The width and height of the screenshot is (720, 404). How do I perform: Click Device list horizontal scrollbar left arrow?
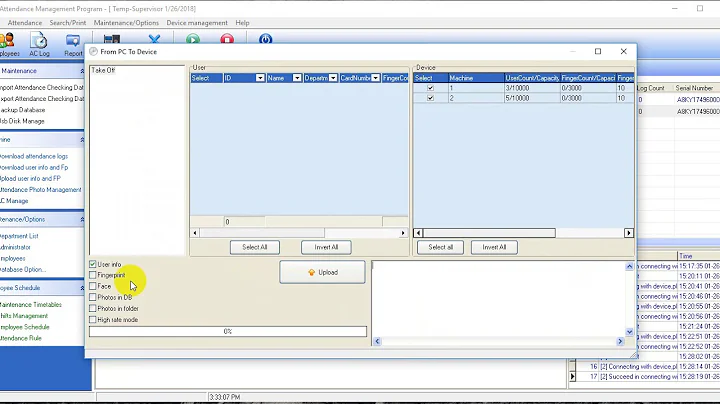coord(418,233)
